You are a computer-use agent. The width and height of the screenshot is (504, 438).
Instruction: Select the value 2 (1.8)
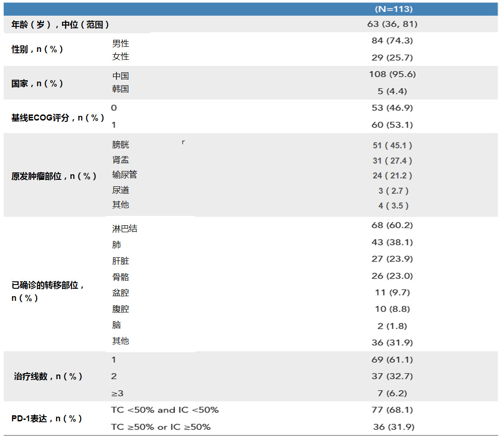coord(392,326)
